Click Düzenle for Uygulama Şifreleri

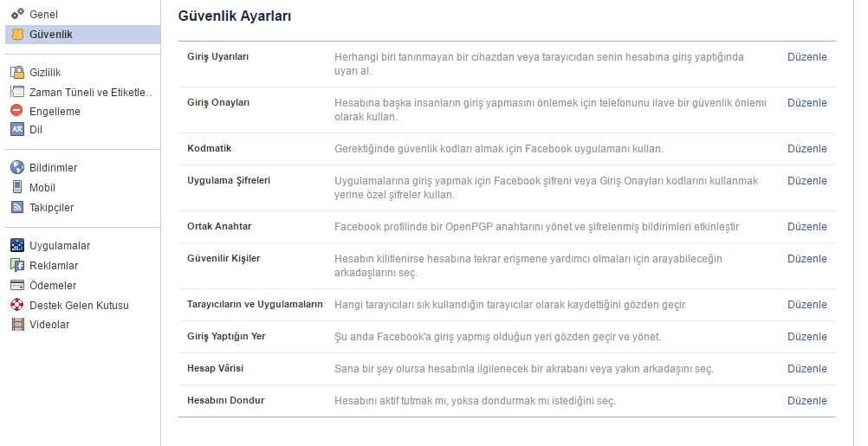pos(807,181)
